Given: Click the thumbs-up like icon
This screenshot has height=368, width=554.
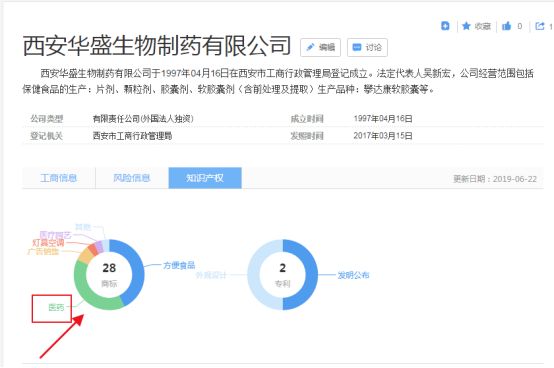Looking at the screenshot, I should click(507, 26).
